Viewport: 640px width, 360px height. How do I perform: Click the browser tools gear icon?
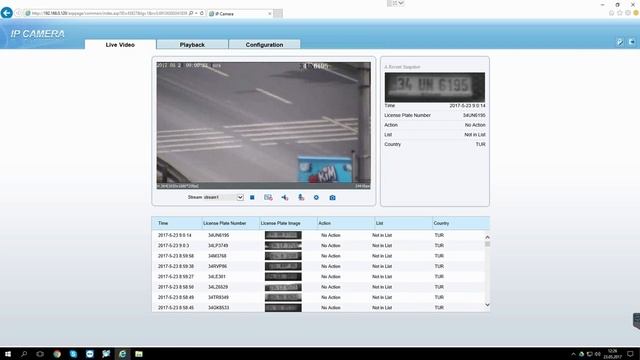coord(628,13)
